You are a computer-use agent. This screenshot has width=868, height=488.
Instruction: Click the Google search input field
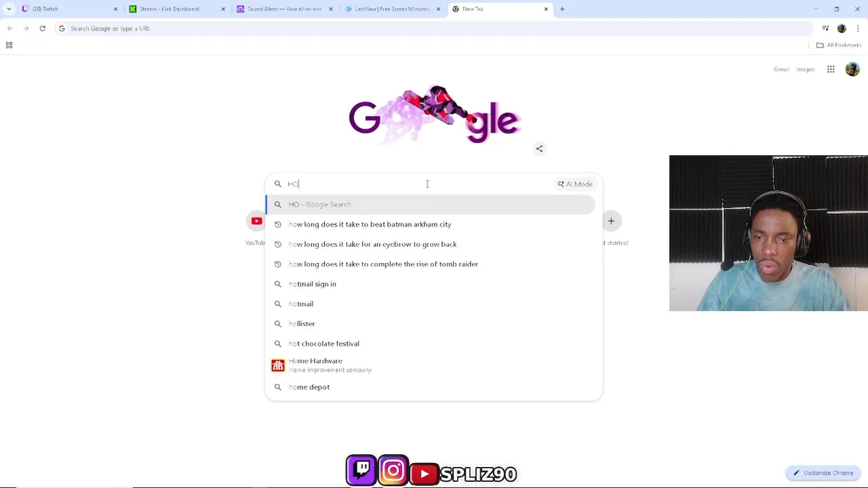pyautogui.click(x=418, y=184)
